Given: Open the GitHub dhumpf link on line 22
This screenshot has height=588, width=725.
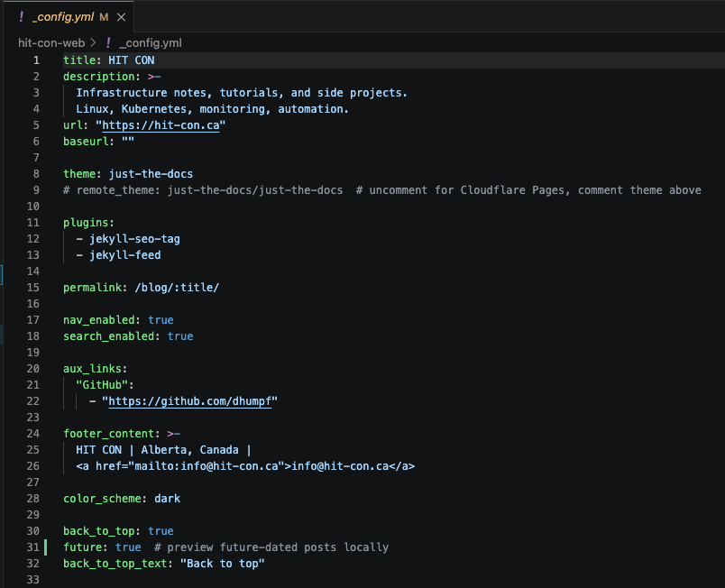Looking at the screenshot, I should [x=189, y=400].
